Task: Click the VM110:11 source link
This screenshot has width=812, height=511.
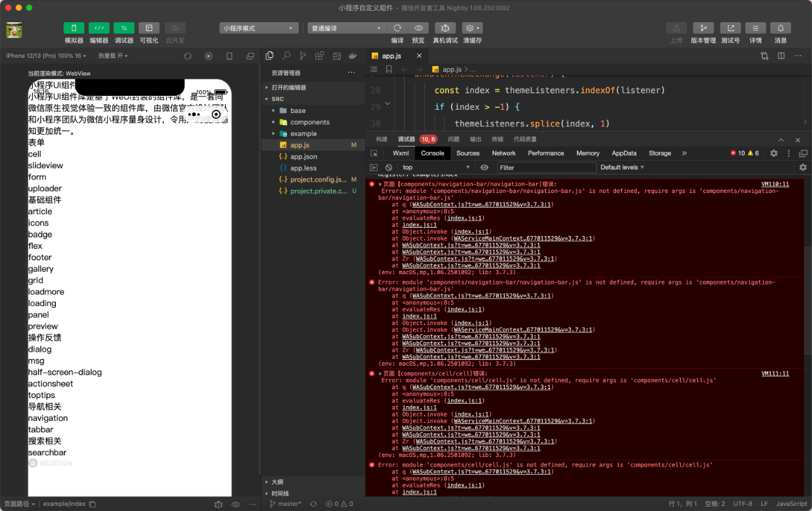Action: coord(775,184)
